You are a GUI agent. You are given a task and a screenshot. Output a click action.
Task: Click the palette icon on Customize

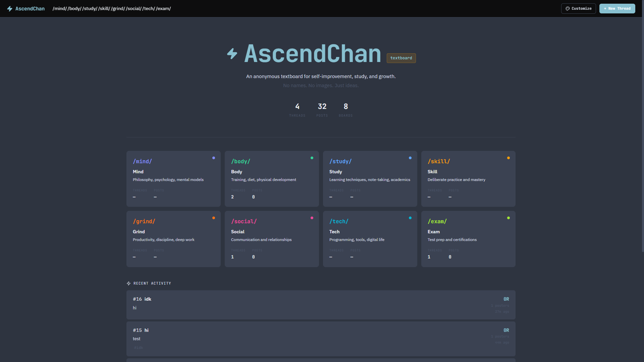pos(568,9)
